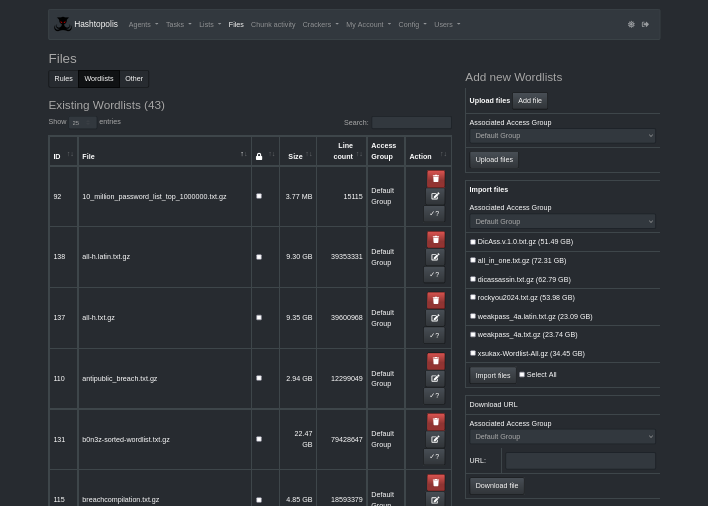Go to Chunk activity in navbar
The image size is (708, 506).
click(x=273, y=24)
